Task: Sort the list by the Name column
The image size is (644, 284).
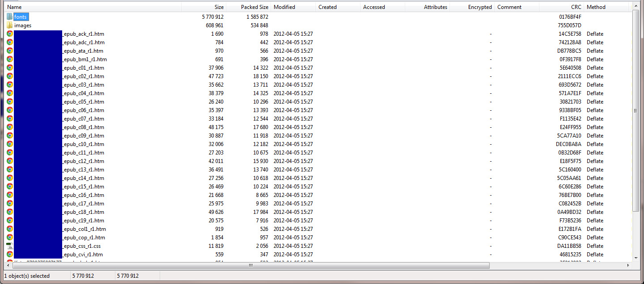Action: (x=93, y=7)
